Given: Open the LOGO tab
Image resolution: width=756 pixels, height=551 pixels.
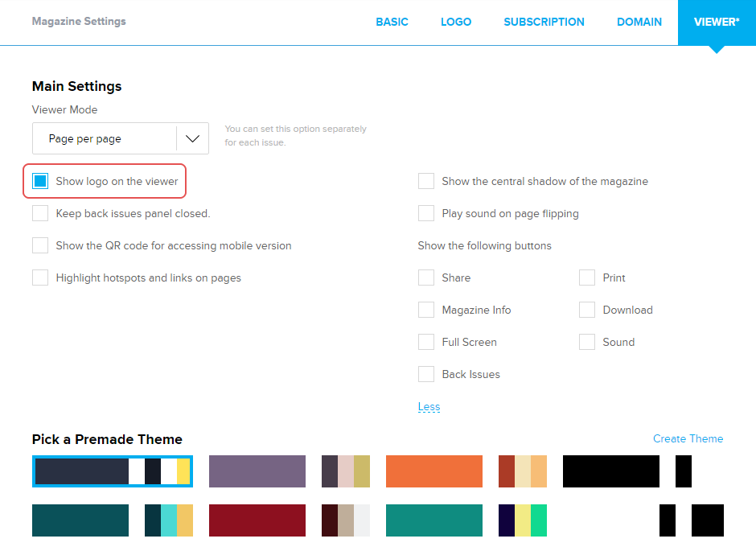Looking at the screenshot, I should (x=456, y=22).
